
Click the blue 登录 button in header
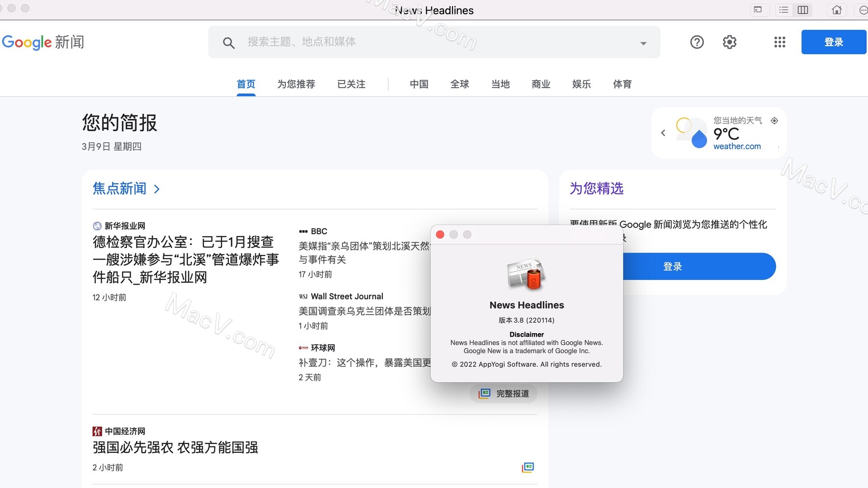click(x=834, y=42)
